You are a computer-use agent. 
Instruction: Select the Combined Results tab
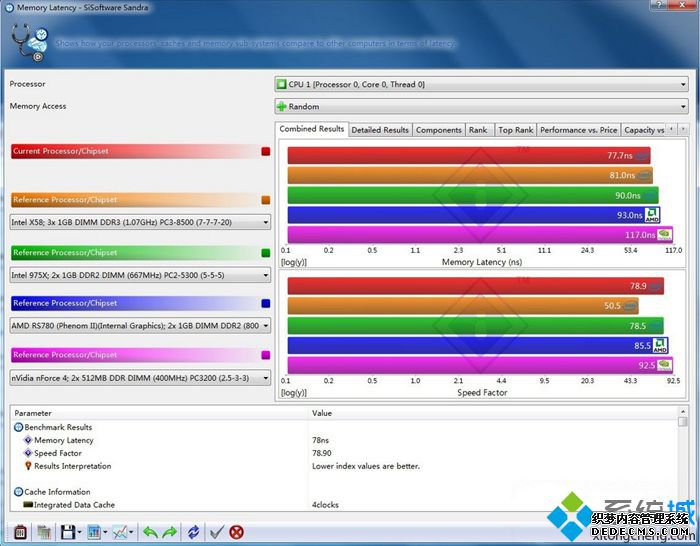click(312, 129)
